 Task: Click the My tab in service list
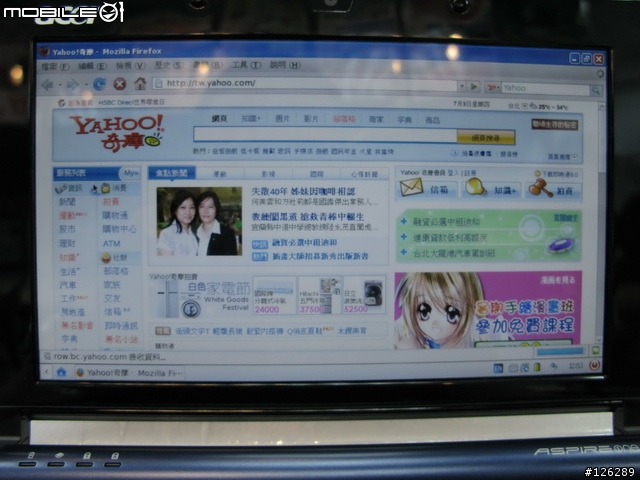130,173
